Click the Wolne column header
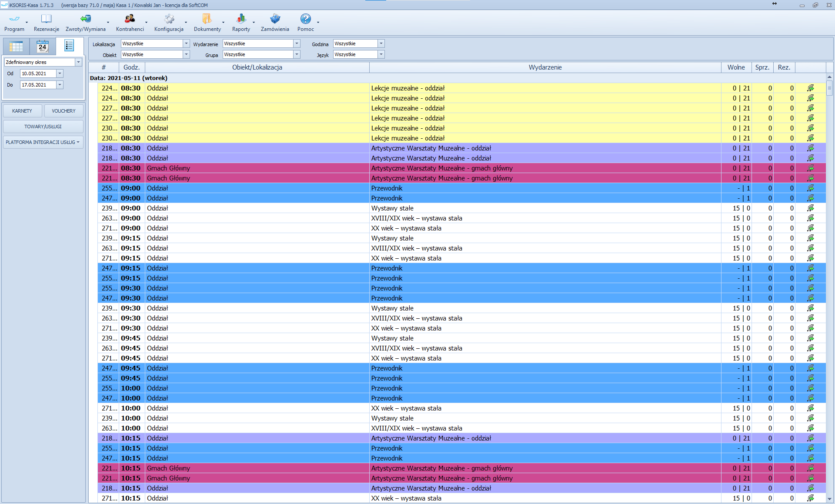Viewport: 835px width, 504px height. tap(736, 67)
